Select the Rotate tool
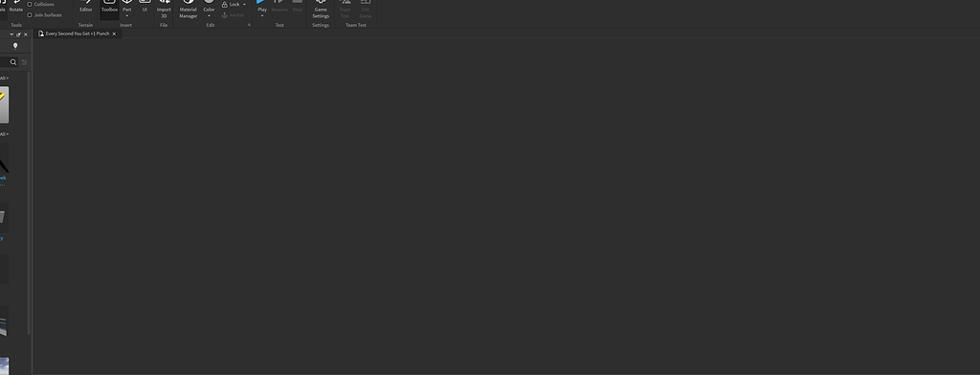Image resolution: width=980 pixels, height=375 pixels. [16, 7]
